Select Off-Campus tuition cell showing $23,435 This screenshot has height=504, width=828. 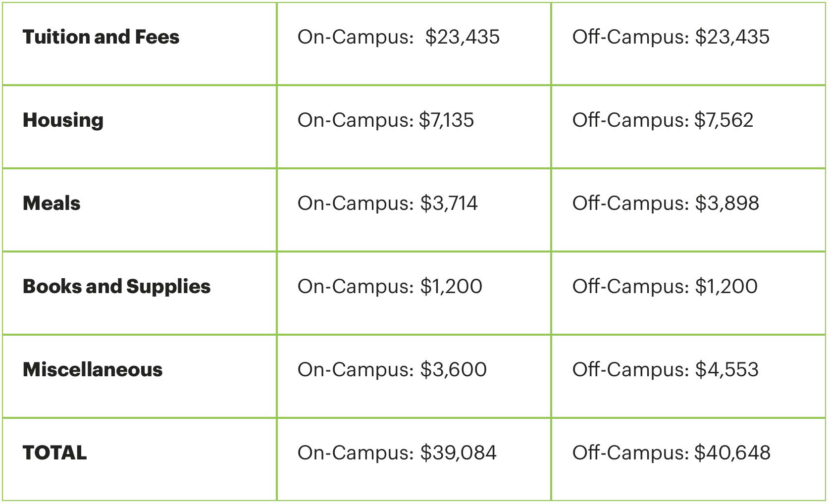point(671,37)
